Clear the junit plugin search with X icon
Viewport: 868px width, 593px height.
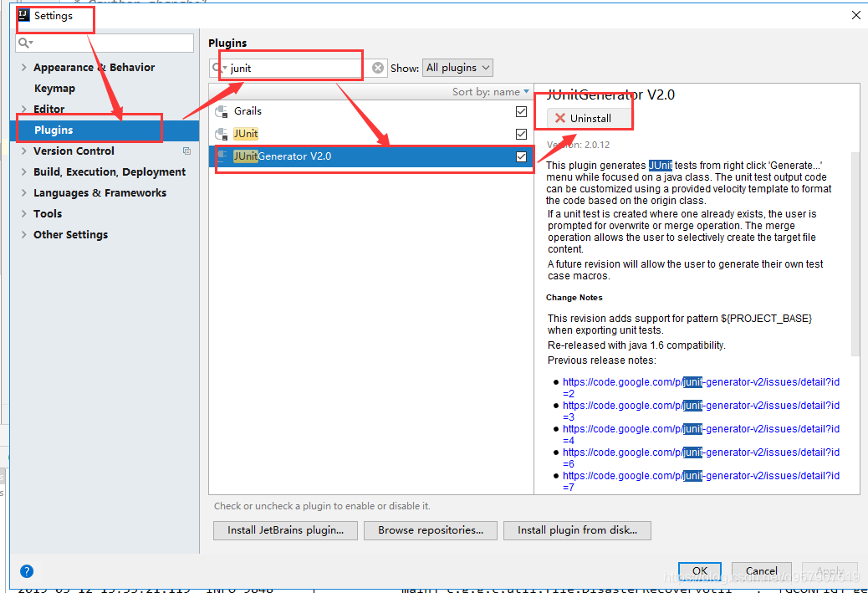377,68
